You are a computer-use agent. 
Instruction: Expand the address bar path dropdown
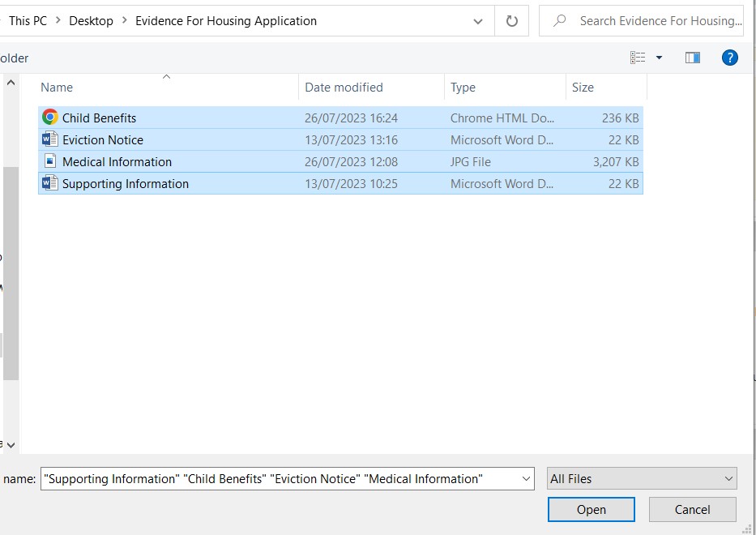click(x=480, y=21)
